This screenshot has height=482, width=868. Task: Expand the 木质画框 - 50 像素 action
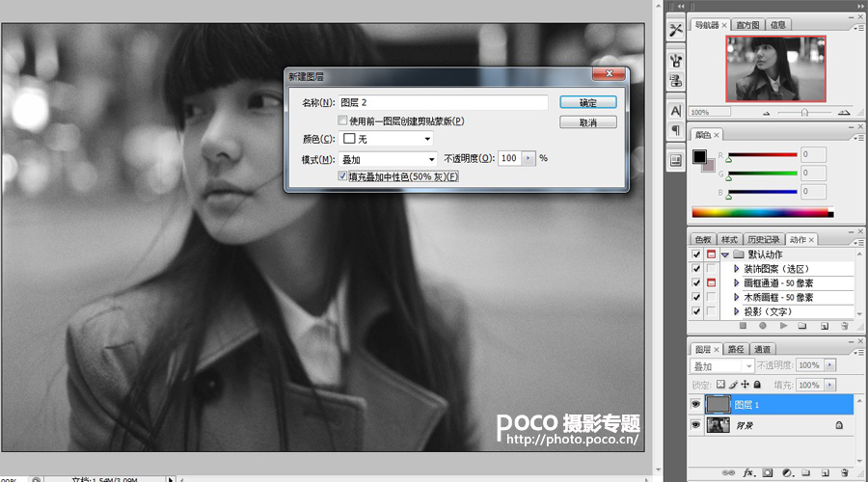[736, 297]
